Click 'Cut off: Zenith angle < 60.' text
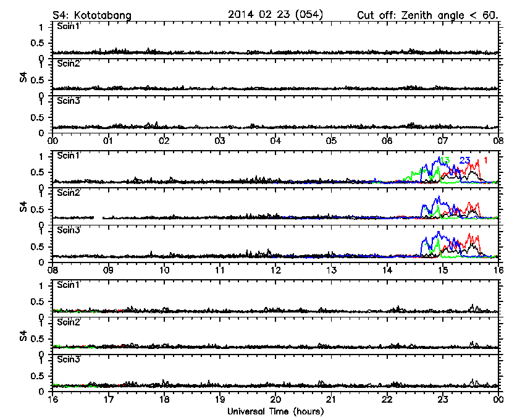Viewport: 525px width, 420px height. (x=427, y=15)
